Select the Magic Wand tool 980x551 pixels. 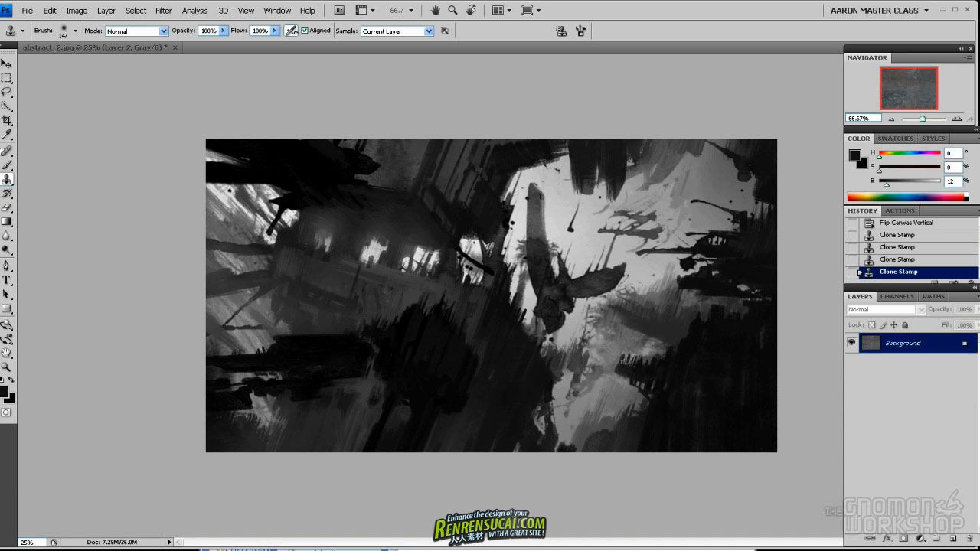click(x=7, y=106)
